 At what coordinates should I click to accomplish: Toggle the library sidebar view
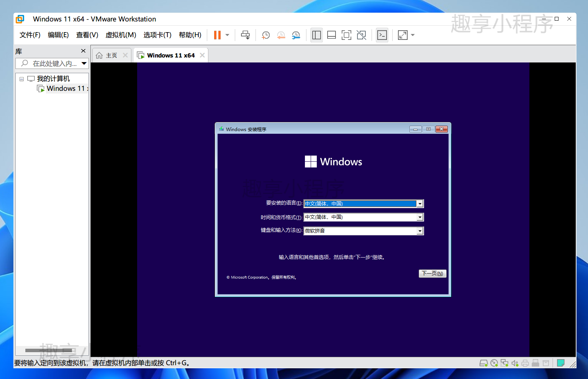tap(316, 35)
